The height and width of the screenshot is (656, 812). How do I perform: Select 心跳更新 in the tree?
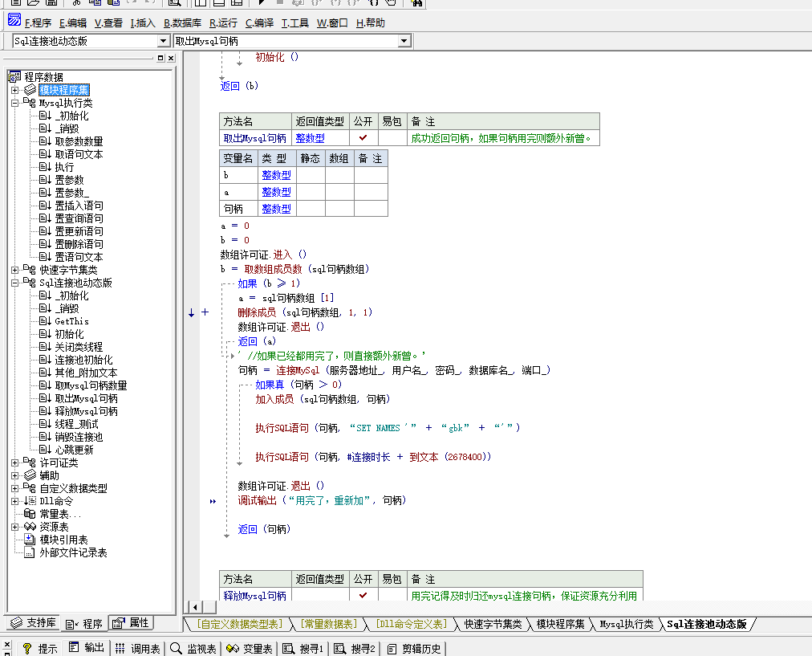(74, 450)
